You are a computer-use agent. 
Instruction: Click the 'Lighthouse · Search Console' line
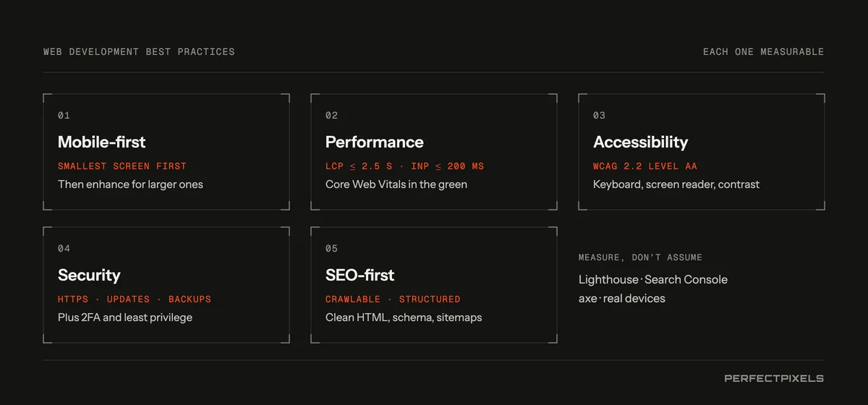coord(653,280)
